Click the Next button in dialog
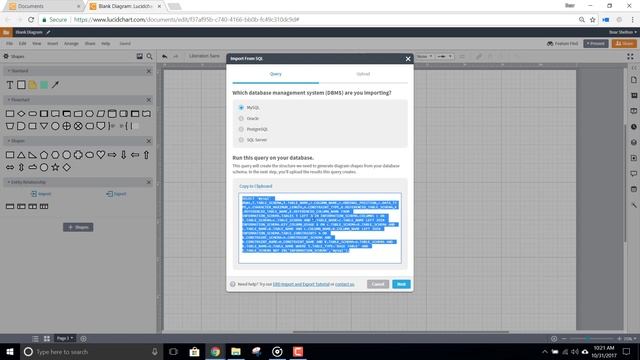 (x=401, y=284)
